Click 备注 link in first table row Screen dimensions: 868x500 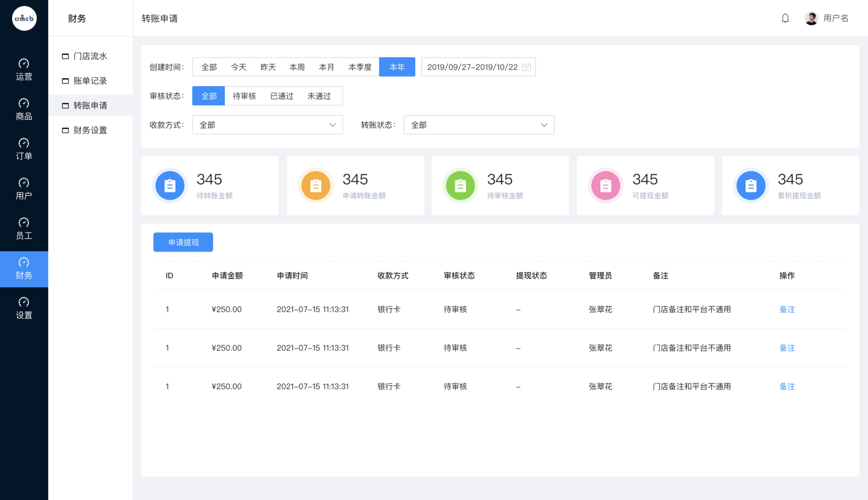tap(787, 309)
